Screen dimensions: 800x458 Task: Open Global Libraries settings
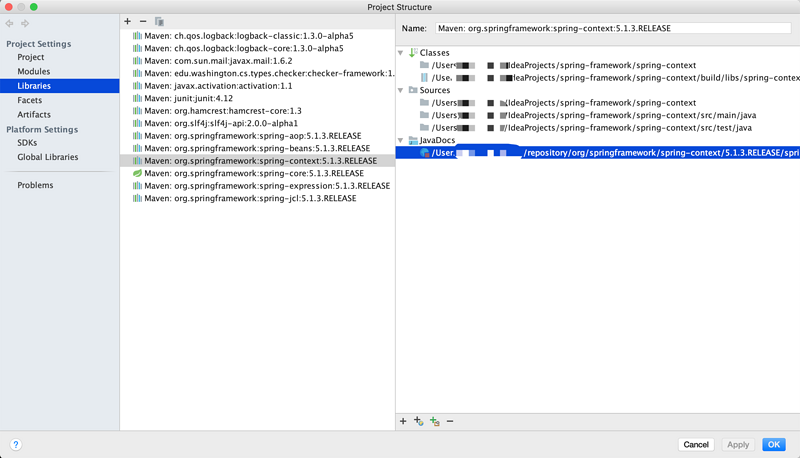[x=48, y=157]
